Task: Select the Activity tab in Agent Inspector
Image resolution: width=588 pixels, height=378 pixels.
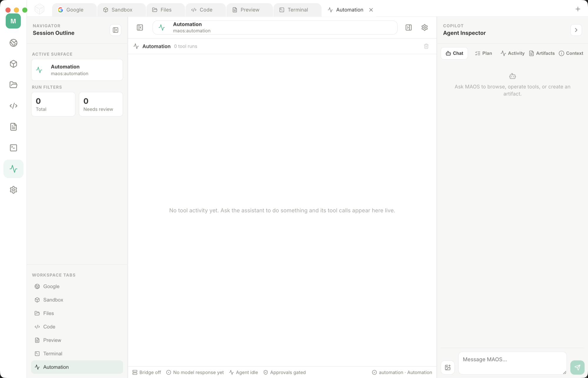Action: click(512, 53)
